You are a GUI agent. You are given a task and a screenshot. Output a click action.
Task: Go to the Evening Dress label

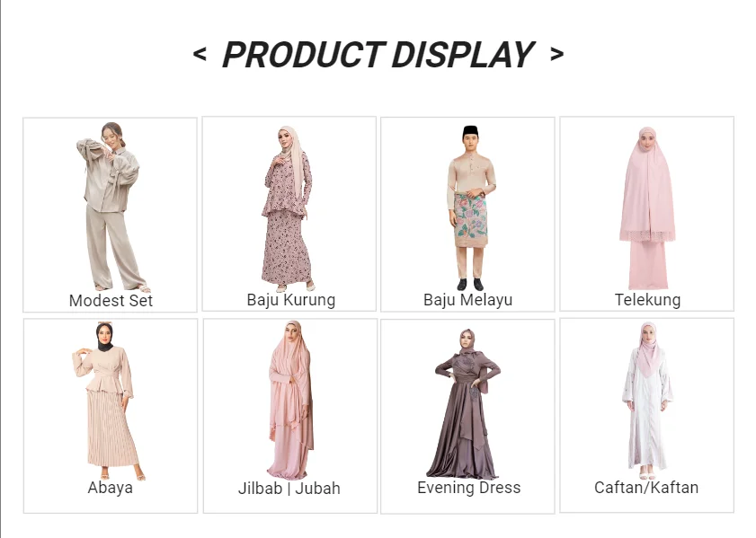(468, 488)
